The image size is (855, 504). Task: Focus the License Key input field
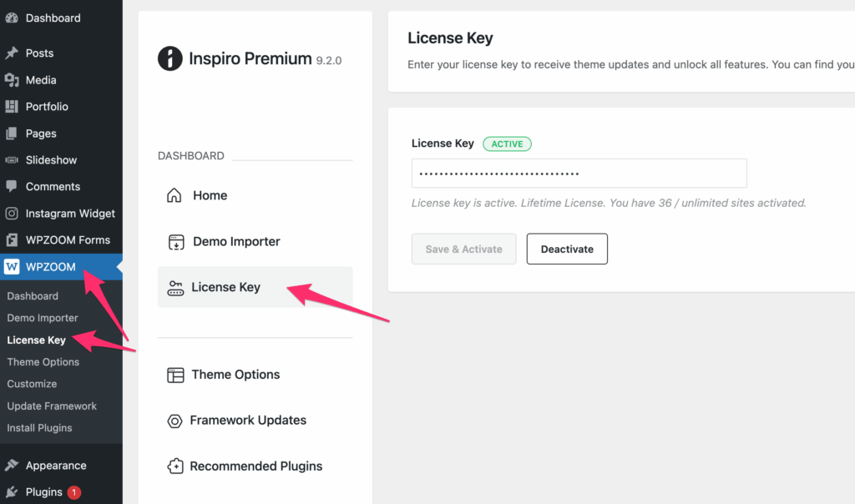tap(579, 174)
